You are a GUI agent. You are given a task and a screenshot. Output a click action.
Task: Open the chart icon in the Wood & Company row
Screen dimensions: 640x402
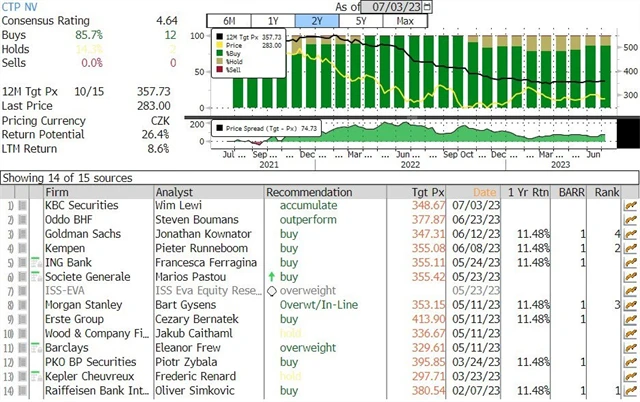point(631,334)
